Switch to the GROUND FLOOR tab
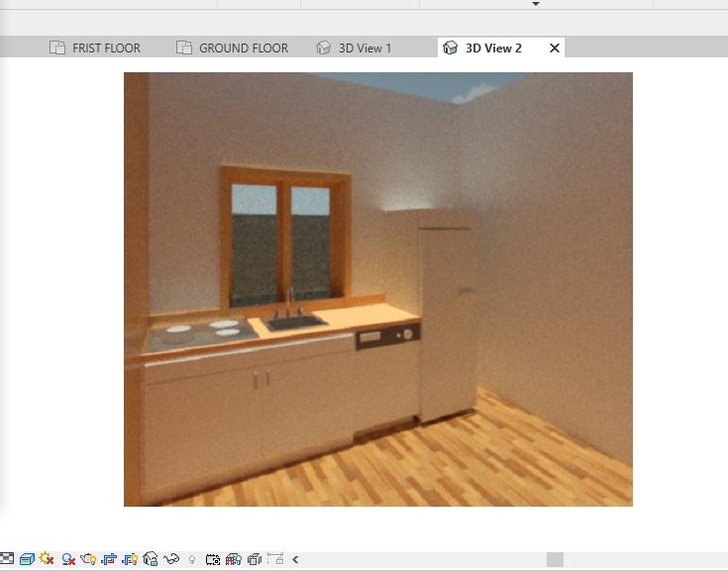 (x=244, y=48)
